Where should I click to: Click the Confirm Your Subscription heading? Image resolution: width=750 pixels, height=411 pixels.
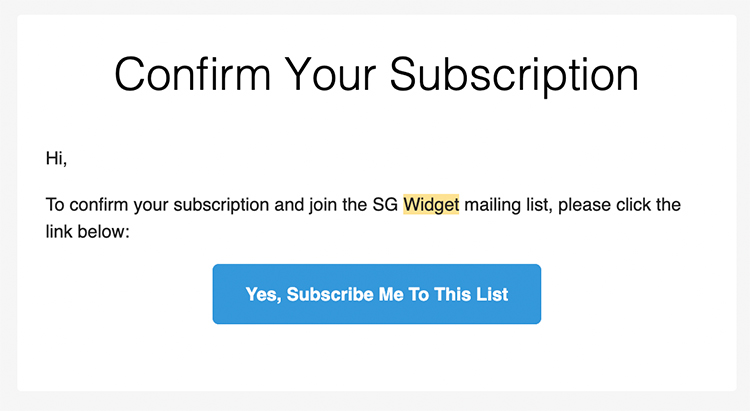[376, 75]
